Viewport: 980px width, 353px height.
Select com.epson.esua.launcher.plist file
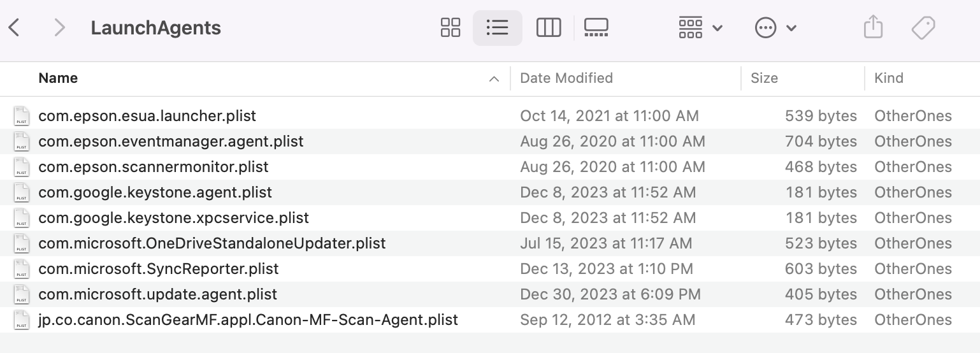click(x=147, y=116)
